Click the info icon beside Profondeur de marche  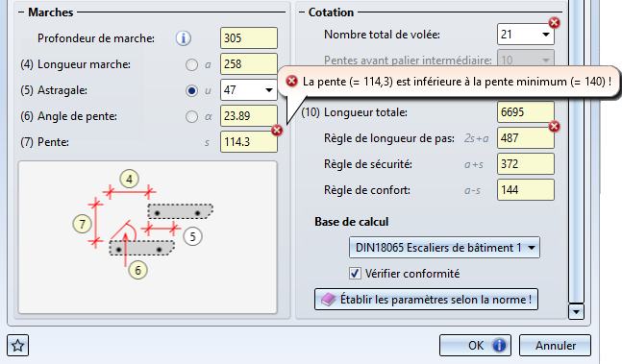click(184, 38)
